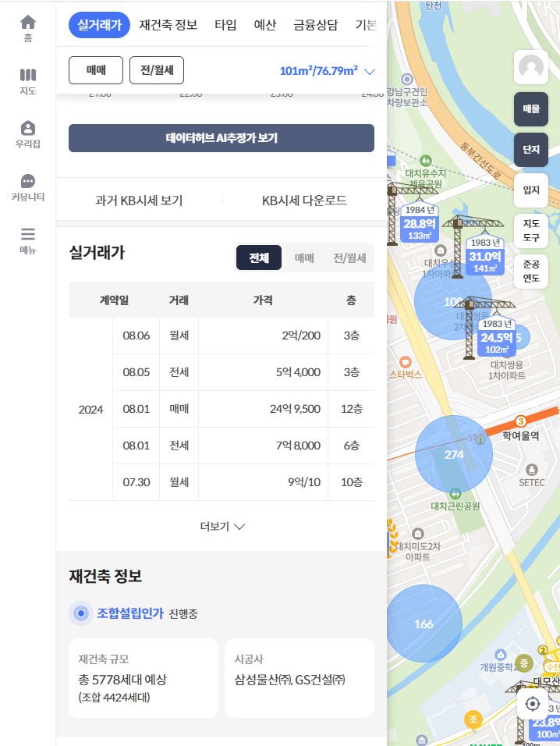The width and height of the screenshot is (560, 746).
Task: Click the 31.0억 141㎡ price marker
Action: click(484, 257)
